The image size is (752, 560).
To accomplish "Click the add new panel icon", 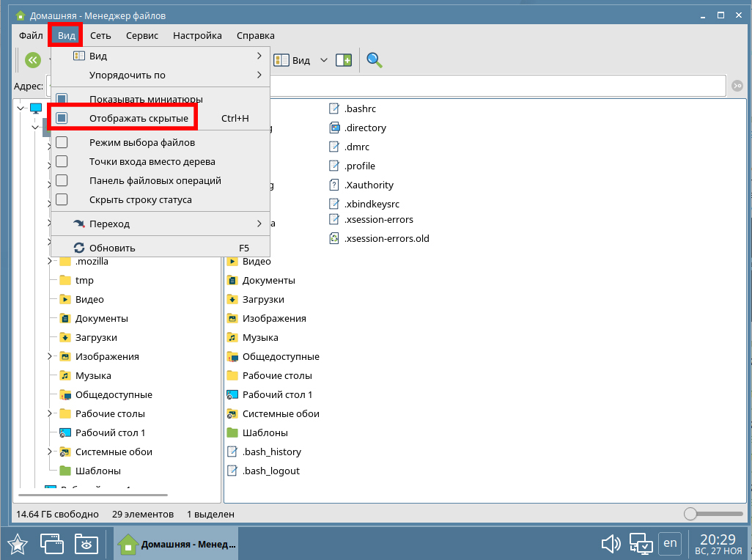I will click(x=344, y=60).
